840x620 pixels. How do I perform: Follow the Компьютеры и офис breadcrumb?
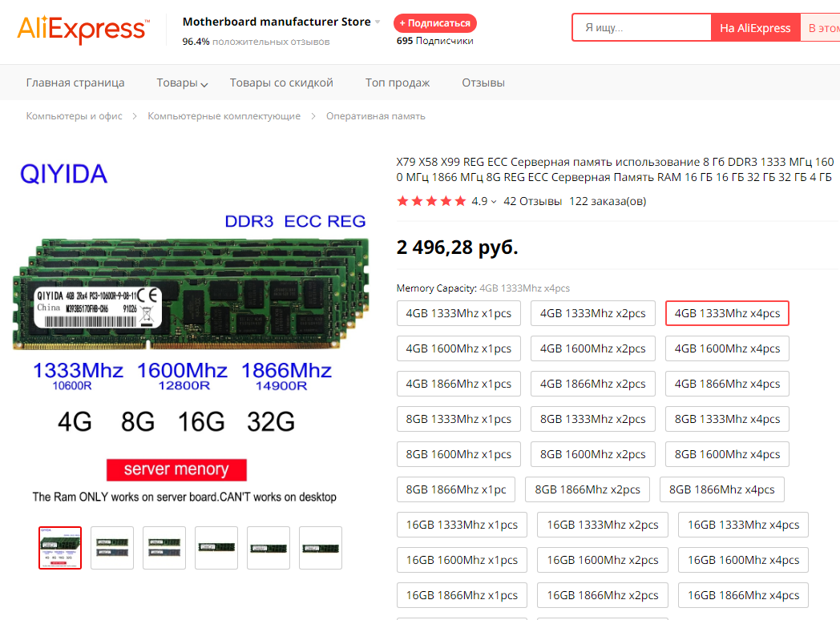pos(74,115)
